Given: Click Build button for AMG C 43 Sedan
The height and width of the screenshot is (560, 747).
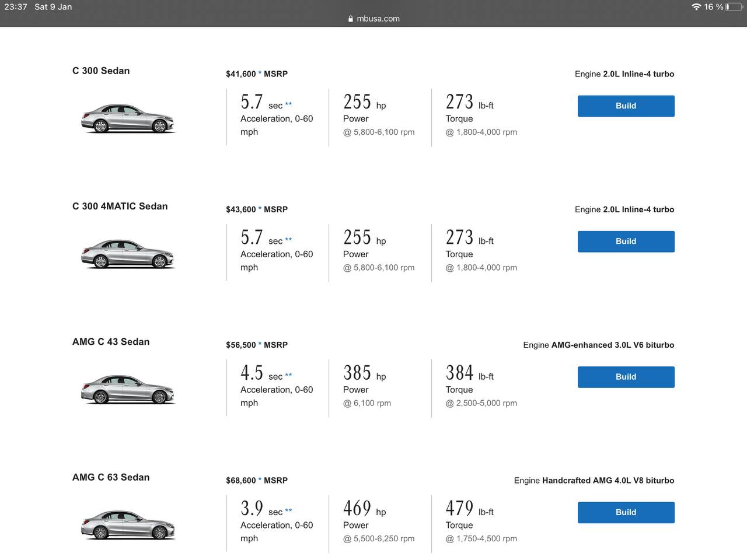Looking at the screenshot, I should (x=626, y=377).
